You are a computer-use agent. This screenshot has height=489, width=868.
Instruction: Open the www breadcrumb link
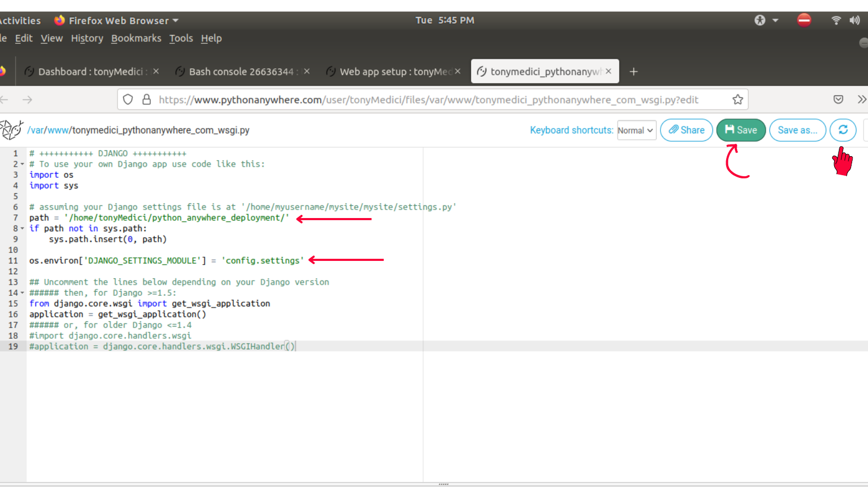click(x=58, y=130)
